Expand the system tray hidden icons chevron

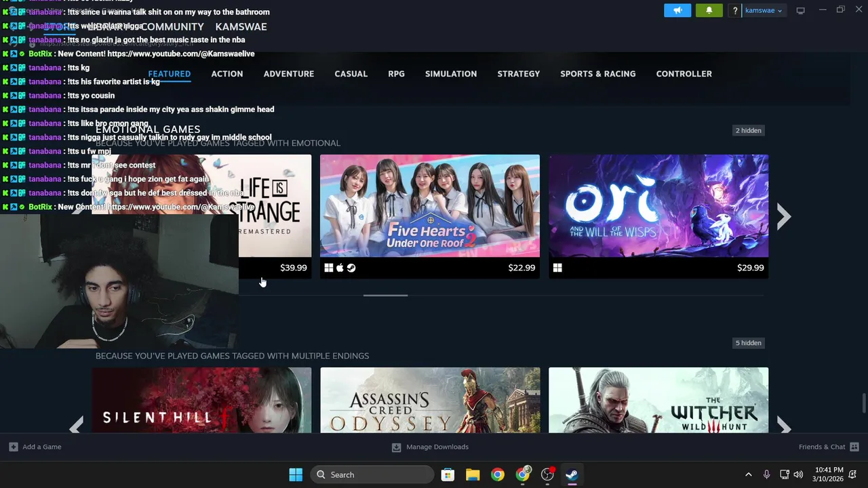[x=748, y=474]
